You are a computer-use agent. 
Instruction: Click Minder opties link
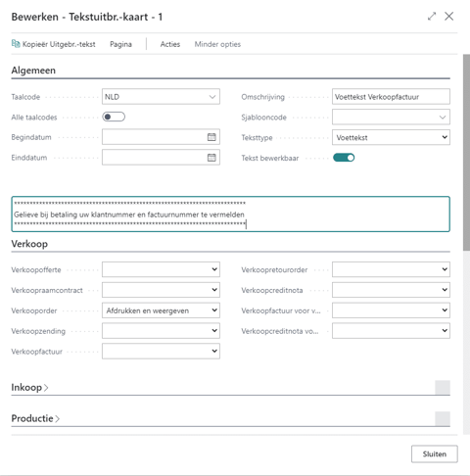coord(217,44)
